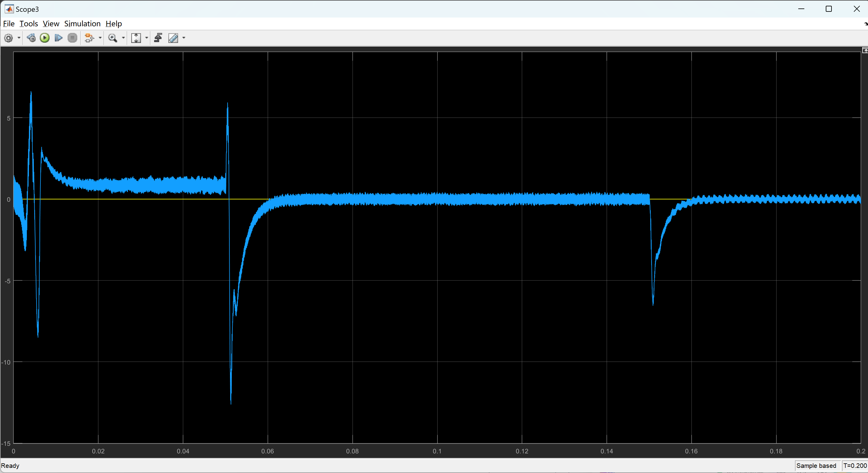The image size is (868, 473).
Task: Click the gray Stop simulation button
Action: pos(72,38)
